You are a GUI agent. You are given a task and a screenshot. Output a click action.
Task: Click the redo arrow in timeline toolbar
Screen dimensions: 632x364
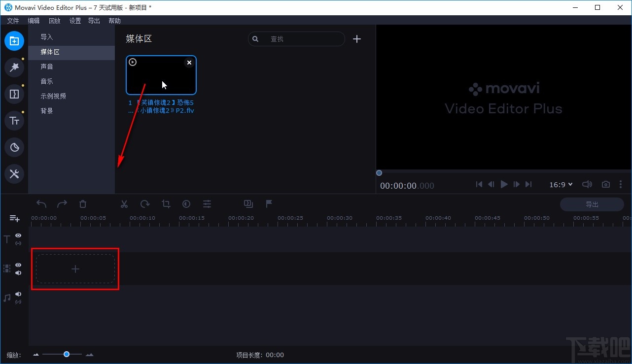click(62, 203)
